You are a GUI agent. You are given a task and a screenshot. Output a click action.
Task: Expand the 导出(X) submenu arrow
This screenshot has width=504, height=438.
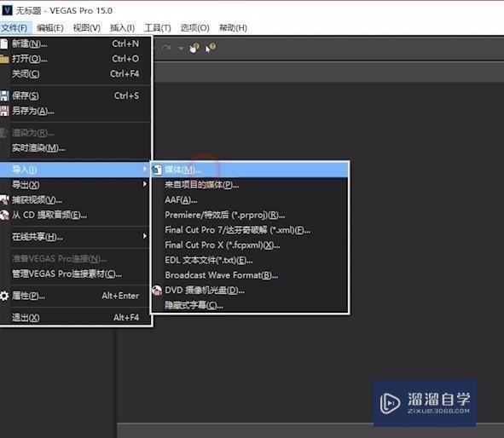pyautogui.click(x=145, y=184)
